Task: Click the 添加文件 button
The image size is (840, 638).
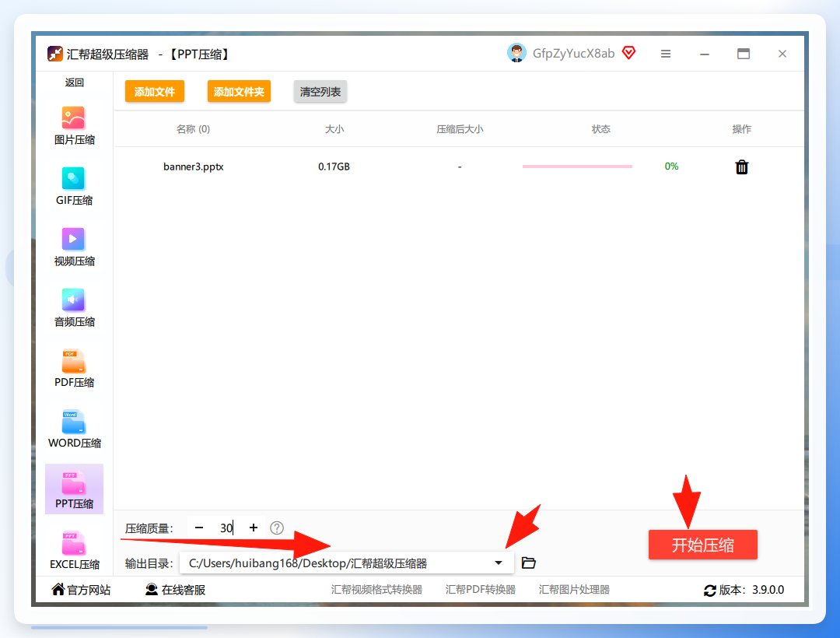Action: click(155, 92)
